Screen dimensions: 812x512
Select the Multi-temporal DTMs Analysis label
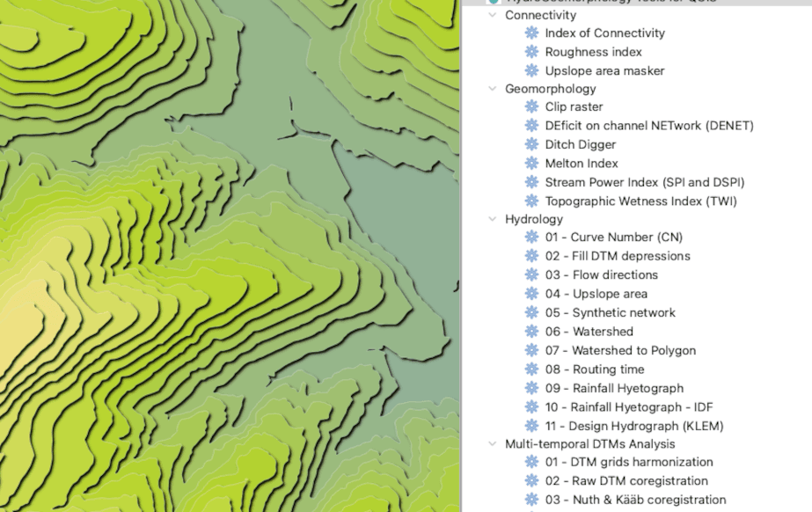click(589, 443)
